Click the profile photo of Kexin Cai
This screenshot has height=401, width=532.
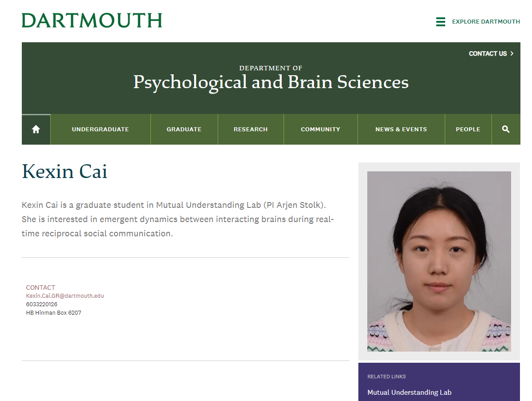pos(439,261)
